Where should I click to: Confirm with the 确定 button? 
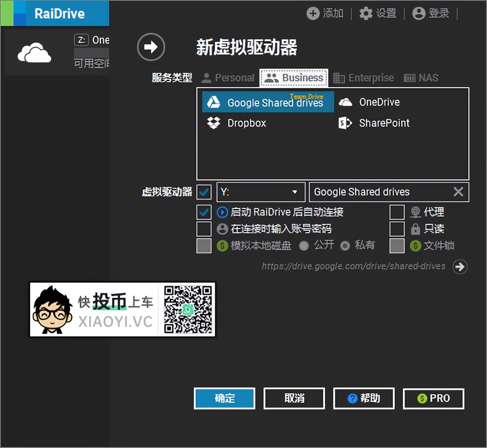pyautogui.click(x=225, y=398)
